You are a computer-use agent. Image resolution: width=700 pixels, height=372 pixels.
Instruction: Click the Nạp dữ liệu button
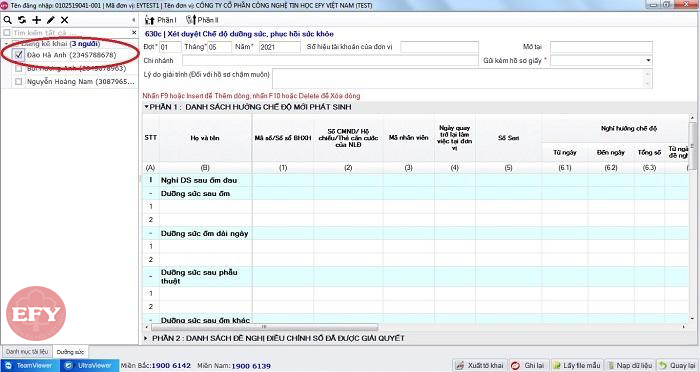(629, 365)
